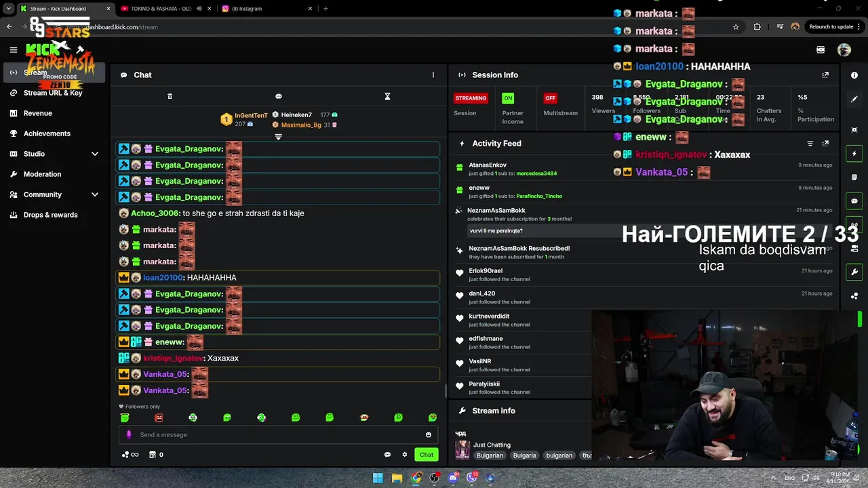Open Drops & rewards in the sidebar
The image size is (868, 488).
point(50,215)
